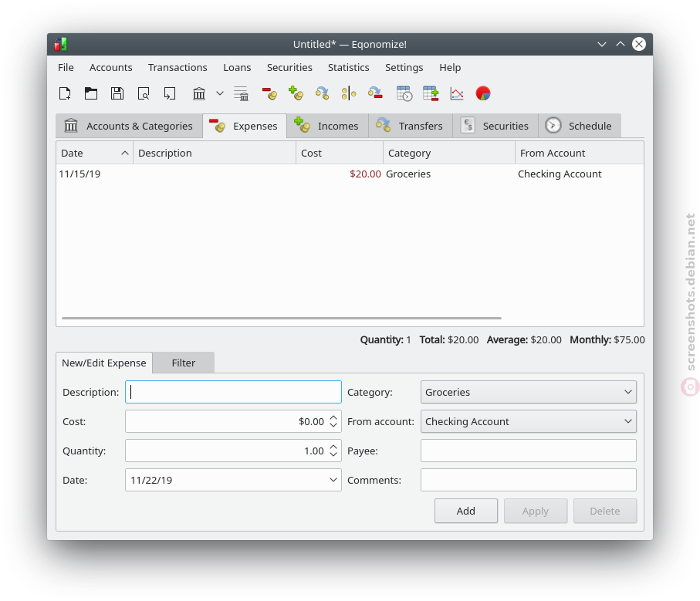The width and height of the screenshot is (700, 601).
Task: Open the Settings menu
Action: coord(404,67)
